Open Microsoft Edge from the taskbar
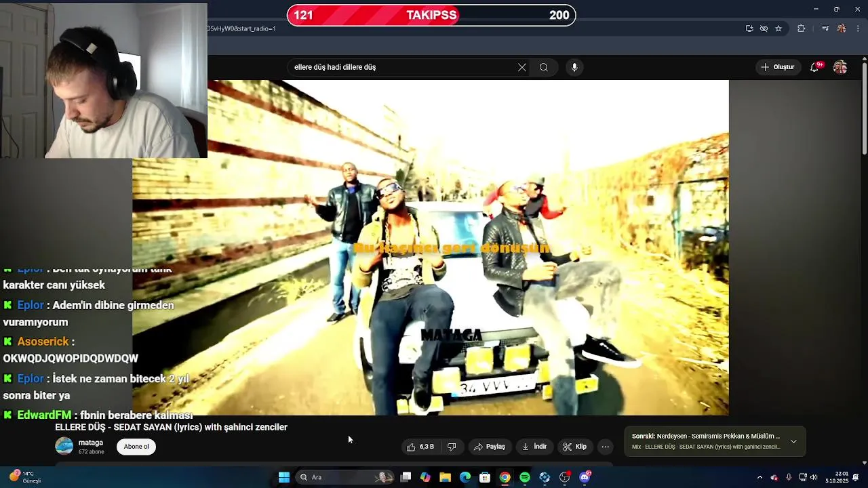Viewport: 868px width, 488px height. point(465,477)
